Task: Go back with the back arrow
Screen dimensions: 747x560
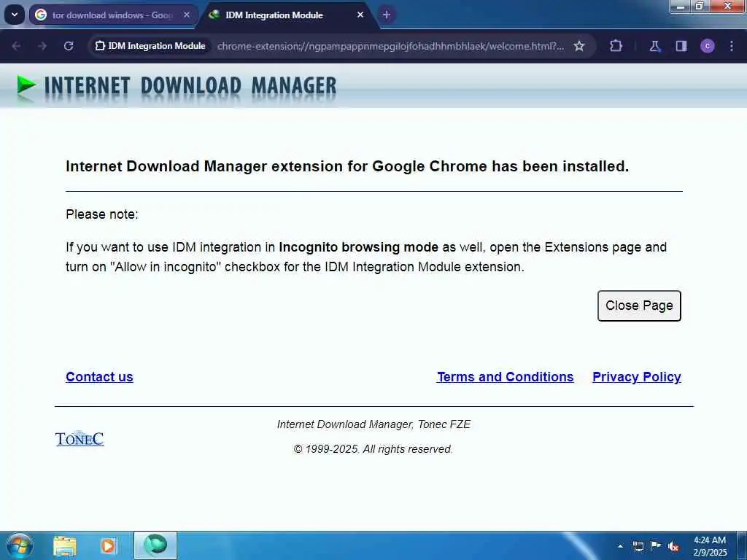Action: coord(16,46)
